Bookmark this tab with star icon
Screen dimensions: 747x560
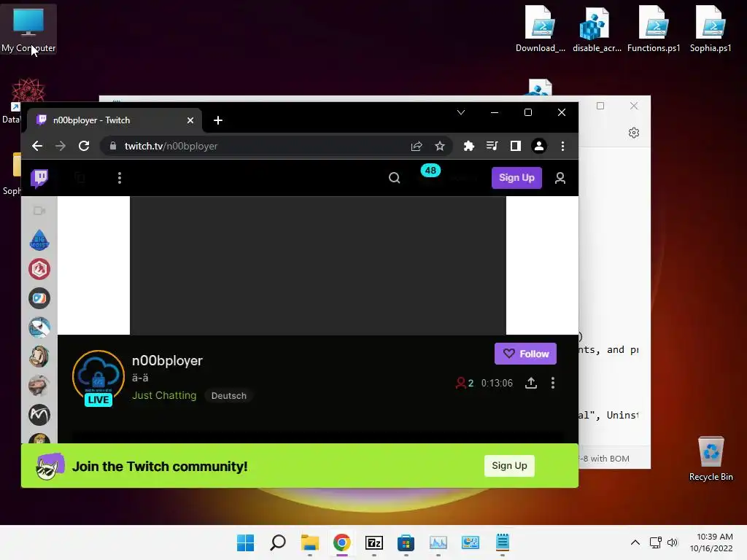point(440,146)
